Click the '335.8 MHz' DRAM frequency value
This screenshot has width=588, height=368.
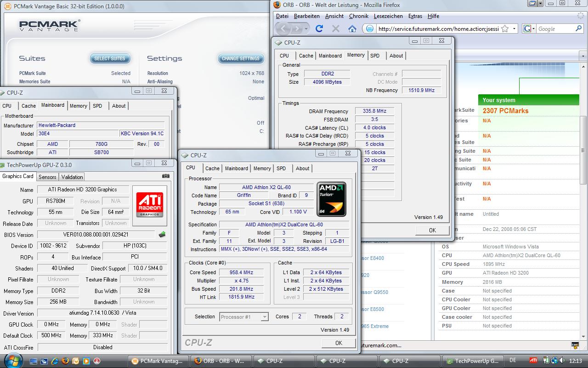[374, 111]
